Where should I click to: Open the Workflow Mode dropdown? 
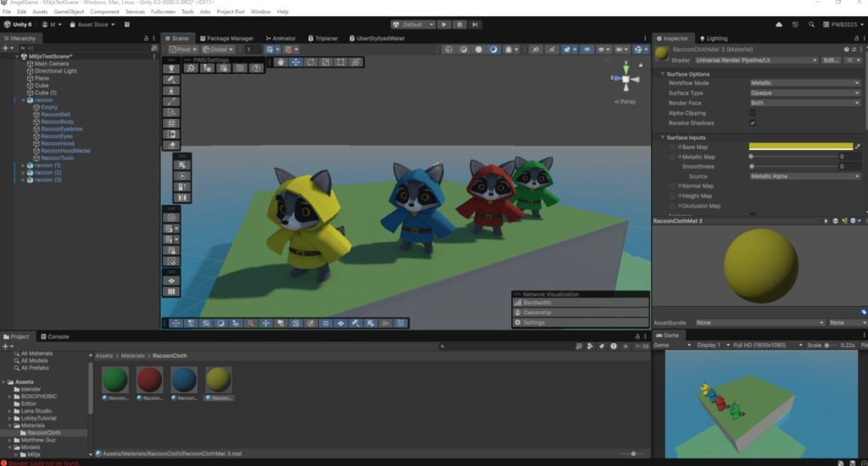tap(804, 83)
